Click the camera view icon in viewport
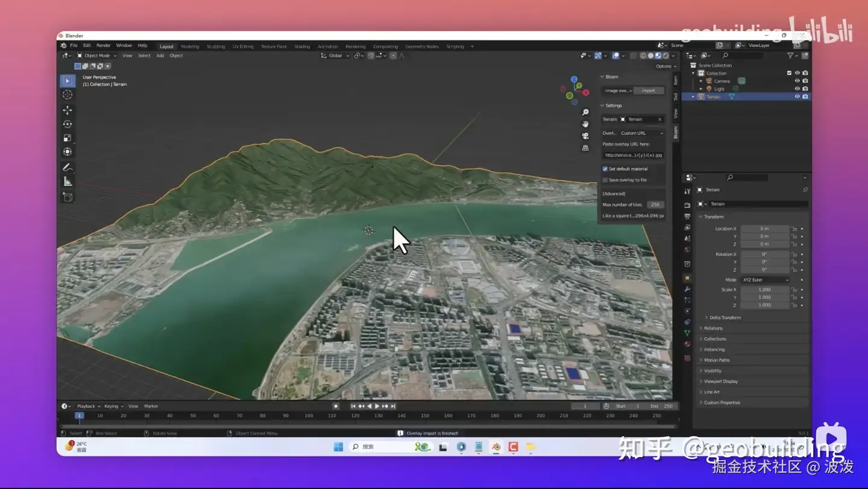Viewport: 868px width, 489px height. pyautogui.click(x=585, y=136)
